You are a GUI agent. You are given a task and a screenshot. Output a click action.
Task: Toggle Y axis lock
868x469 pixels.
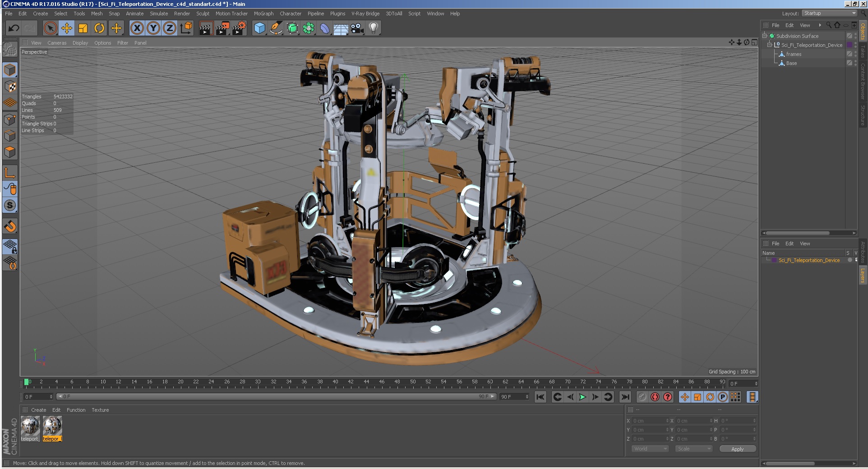(x=153, y=28)
